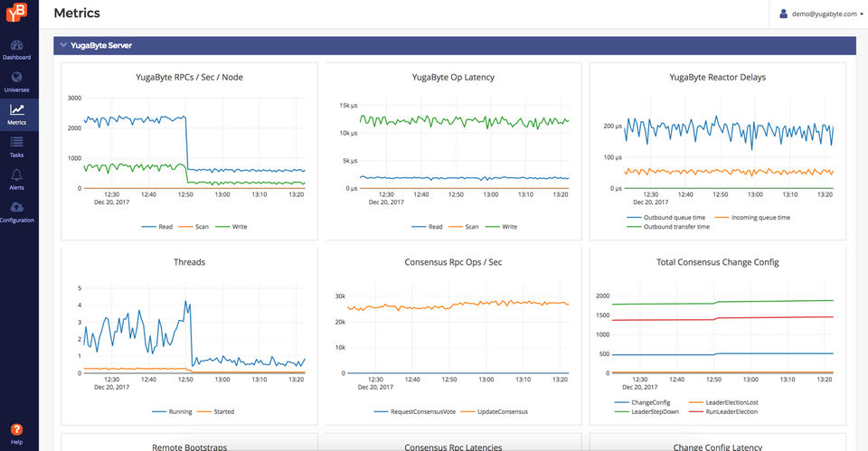The width and height of the screenshot is (868, 451).
Task: Click the YugaByte logo icon
Action: (16, 12)
